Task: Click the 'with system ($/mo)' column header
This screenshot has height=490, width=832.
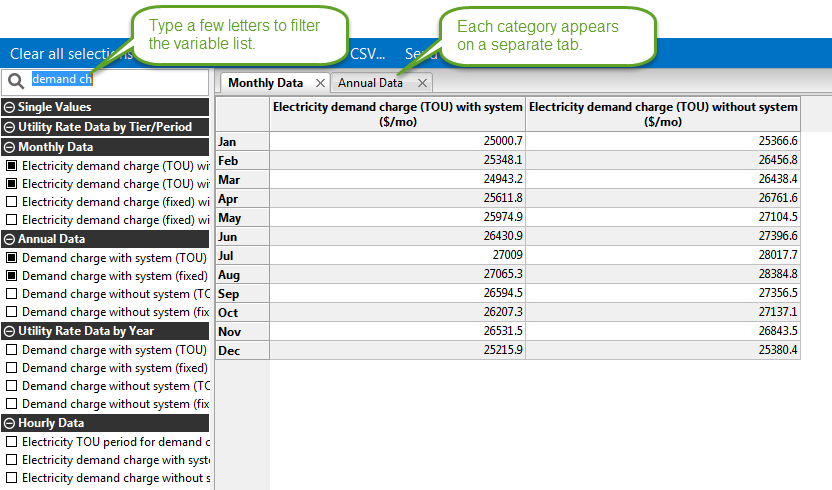Action: click(397, 114)
